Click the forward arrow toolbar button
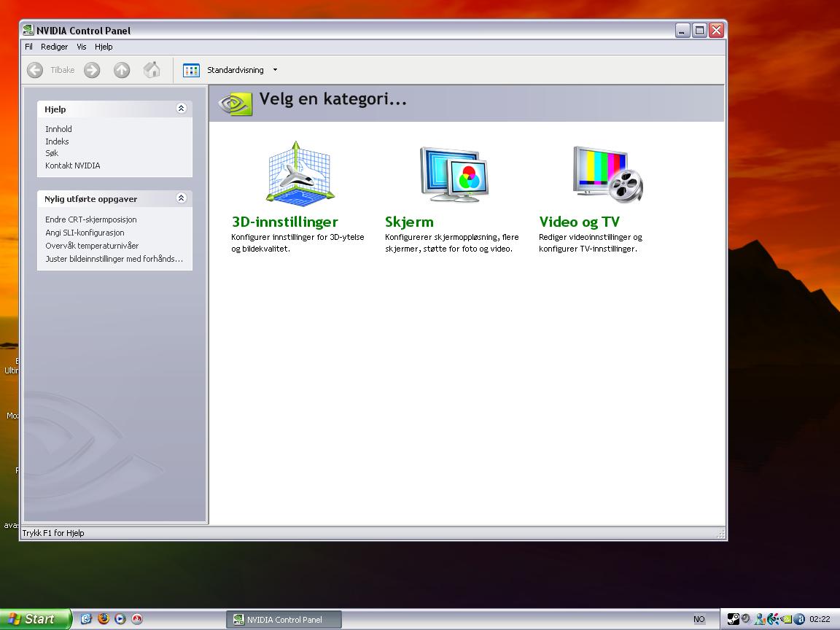The image size is (840, 630). [92, 70]
